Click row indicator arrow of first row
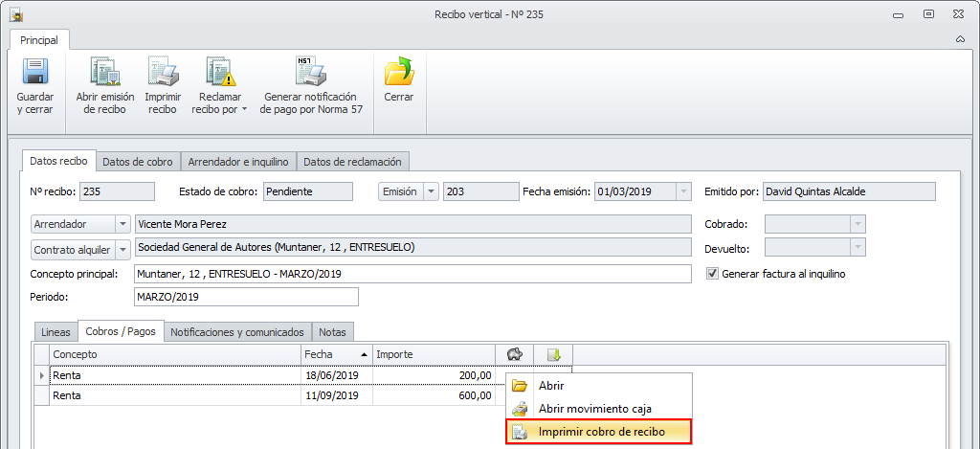 pos(42,375)
